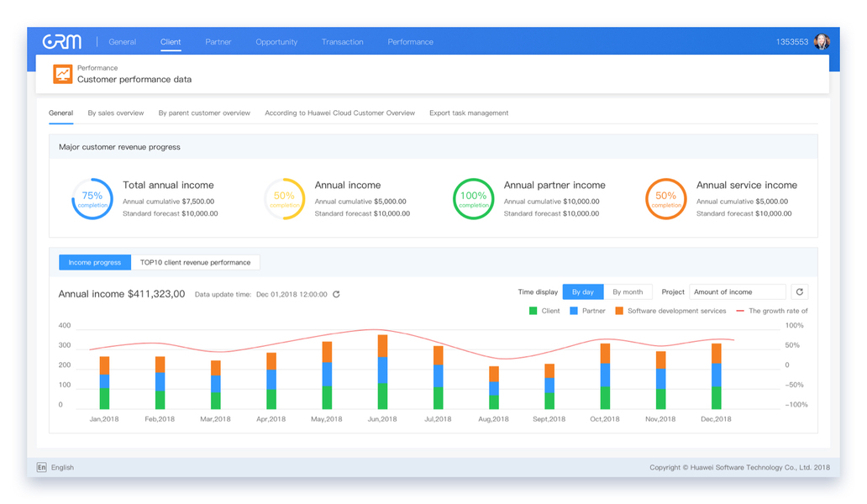Click the Annual service income heading

point(747,185)
